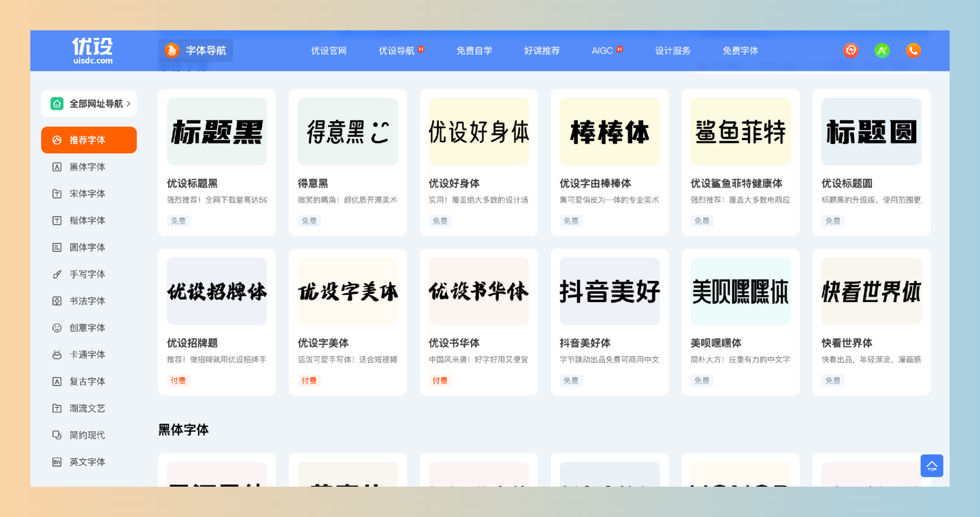Click the red circular icon in header
The width and height of the screenshot is (980, 517).
[851, 50]
